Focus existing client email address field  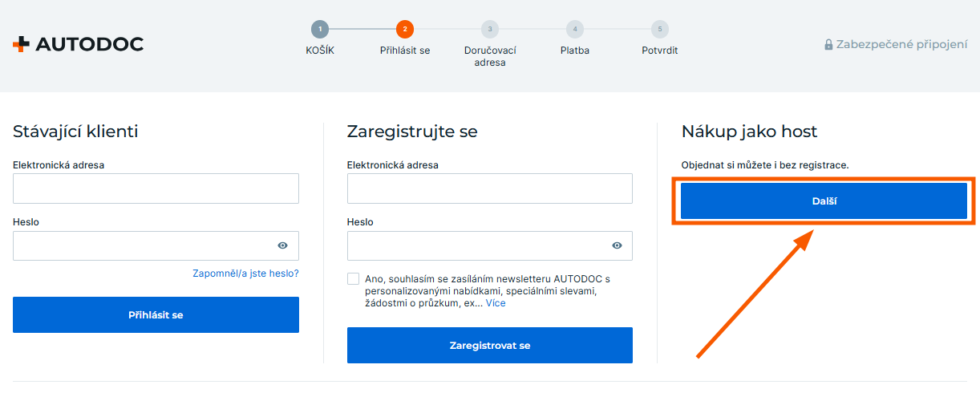156,188
